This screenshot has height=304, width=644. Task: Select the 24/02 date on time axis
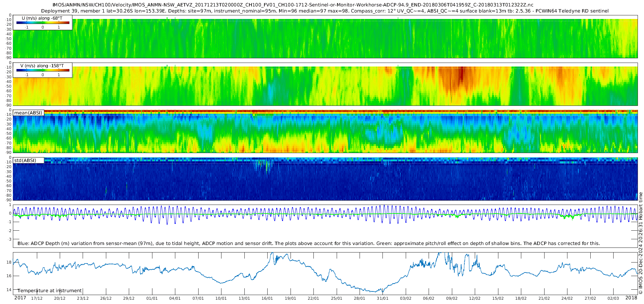coord(567,298)
